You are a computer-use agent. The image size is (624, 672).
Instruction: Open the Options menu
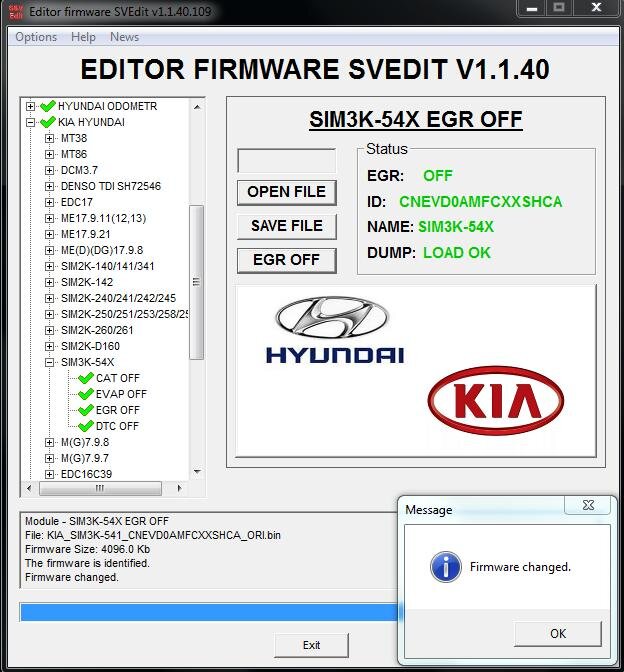[x=36, y=37]
